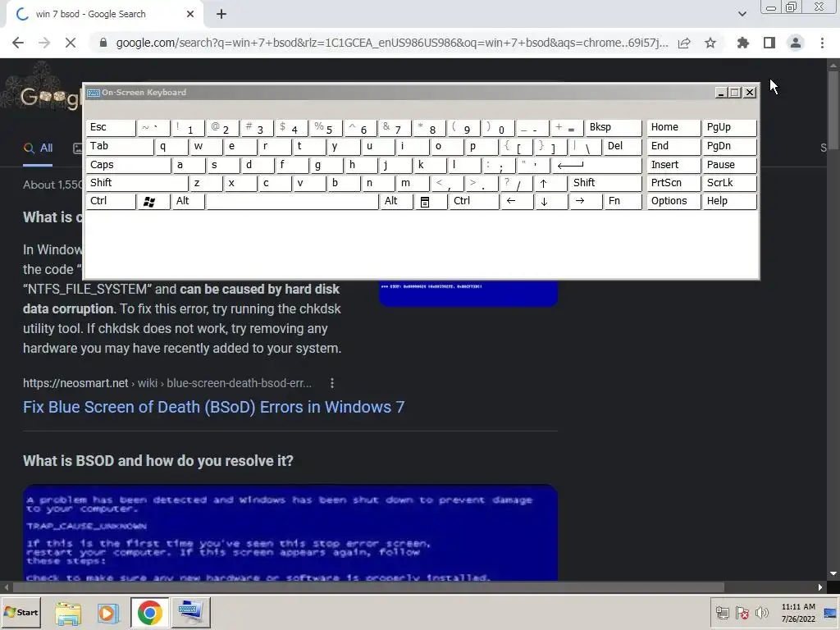The image size is (840, 630).
Task: Hit the Enter arrow key on keyboard
Action: pyautogui.click(x=596, y=165)
